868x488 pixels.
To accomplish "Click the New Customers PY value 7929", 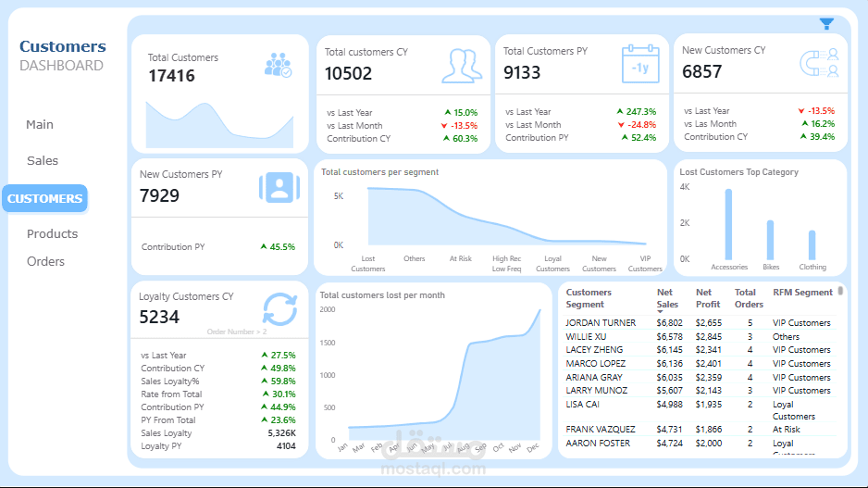I will coord(159,195).
